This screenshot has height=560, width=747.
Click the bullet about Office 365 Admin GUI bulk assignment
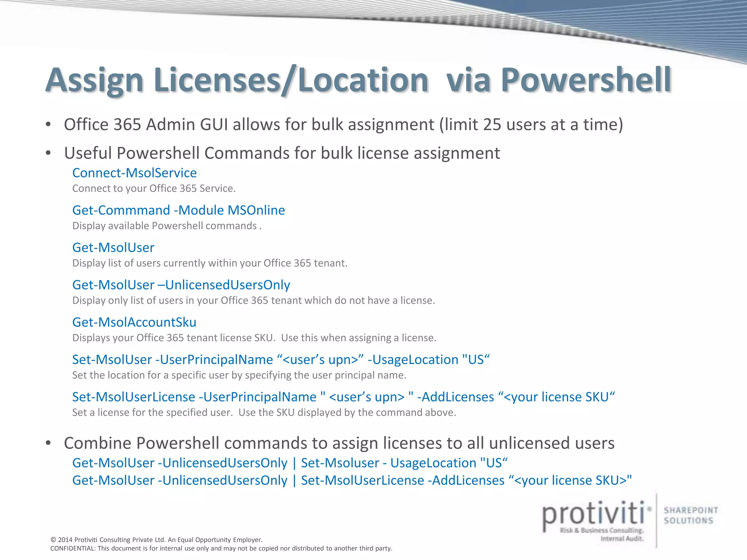[x=343, y=125]
